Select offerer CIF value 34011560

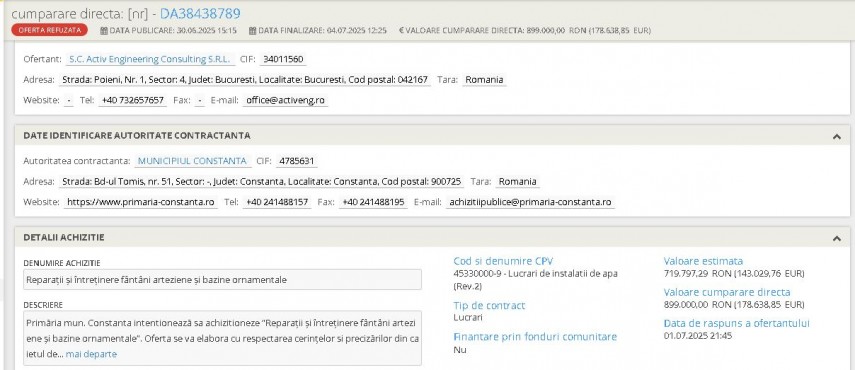pyautogui.click(x=283, y=59)
